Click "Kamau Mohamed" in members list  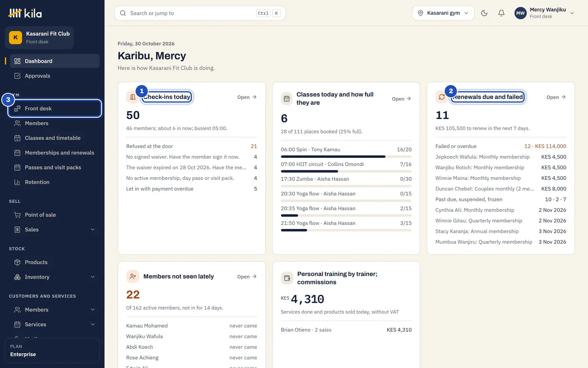click(147, 325)
